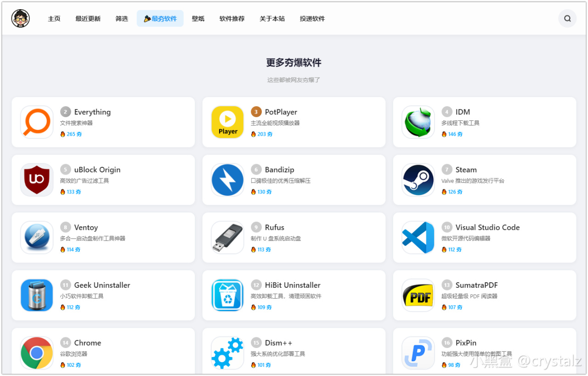The image size is (588, 376).
Task: Click the Bandizip lightning icon
Action: click(227, 180)
